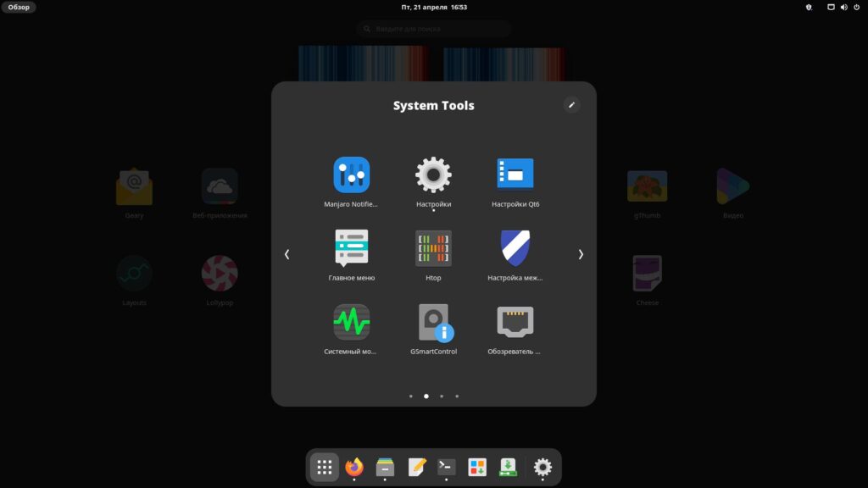This screenshot has height=488, width=868.
Task: Go to next folder page with right arrow
Action: pyautogui.click(x=581, y=254)
